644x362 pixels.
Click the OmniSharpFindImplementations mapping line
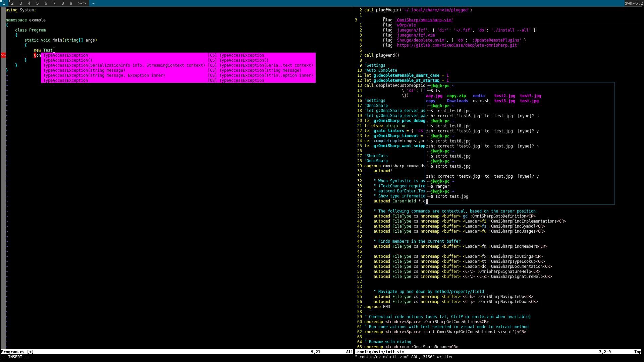click(x=470, y=221)
